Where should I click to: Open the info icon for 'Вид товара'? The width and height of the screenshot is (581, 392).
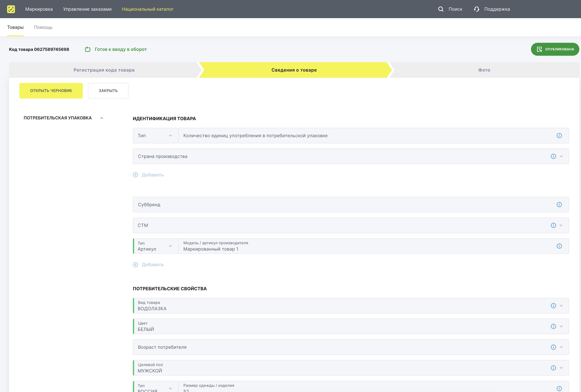pos(553,306)
